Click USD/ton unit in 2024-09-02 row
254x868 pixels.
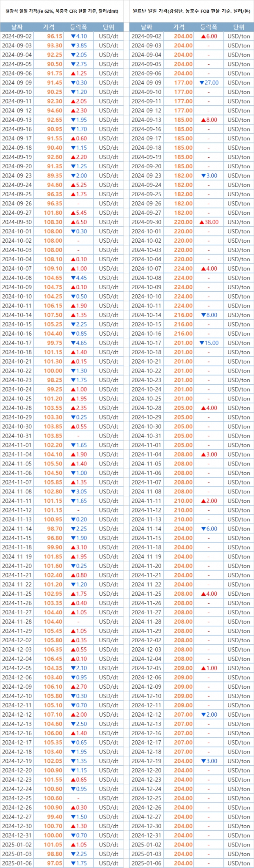pyautogui.click(x=239, y=36)
